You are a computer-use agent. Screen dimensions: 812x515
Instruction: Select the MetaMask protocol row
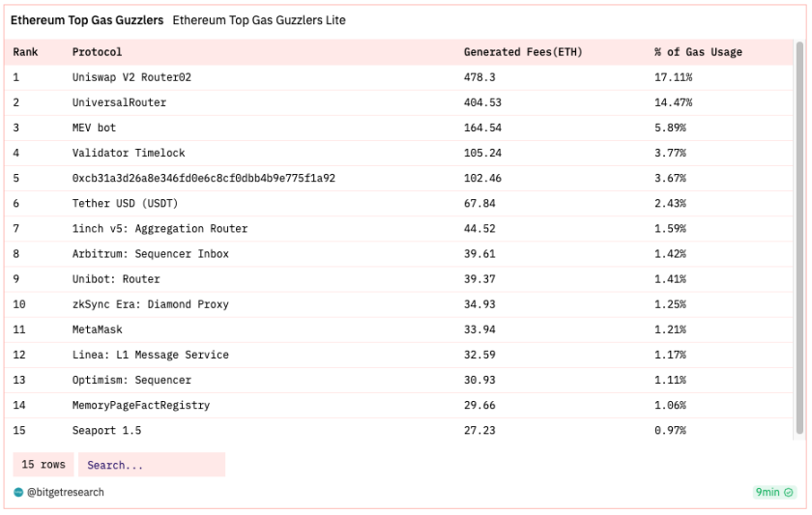point(398,329)
